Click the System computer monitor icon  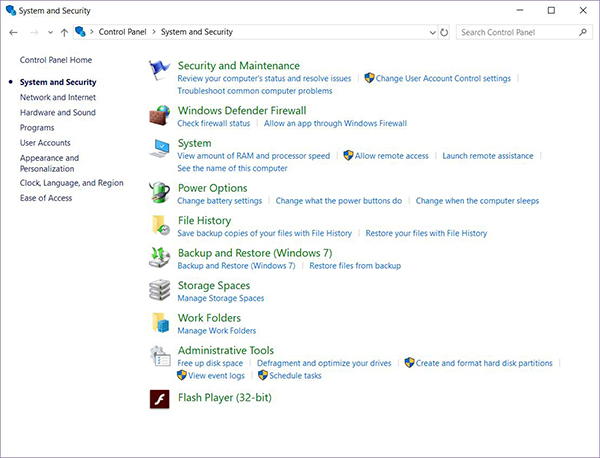(x=160, y=149)
